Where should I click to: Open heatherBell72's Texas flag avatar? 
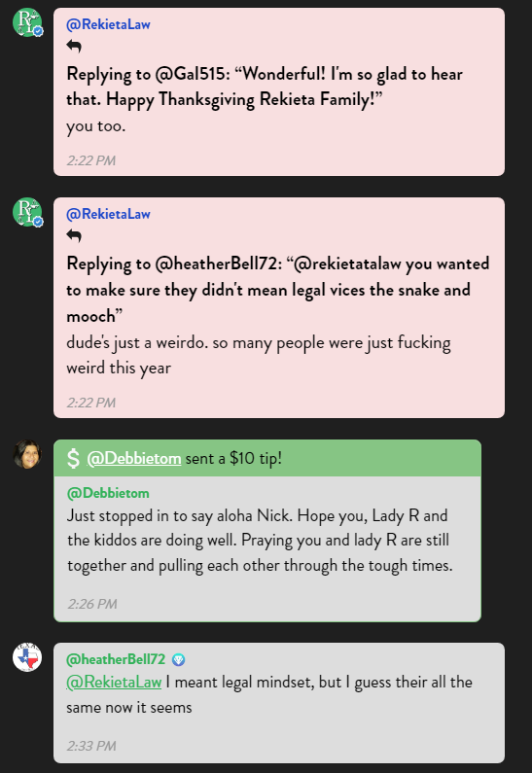point(27,657)
